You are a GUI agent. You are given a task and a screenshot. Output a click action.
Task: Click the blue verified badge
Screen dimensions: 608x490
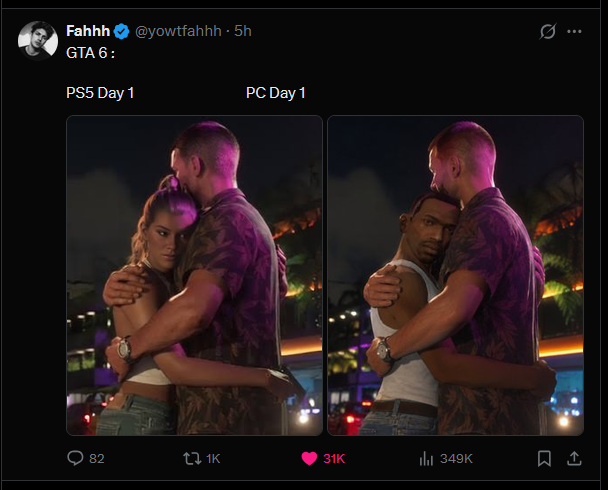point(121,31)
